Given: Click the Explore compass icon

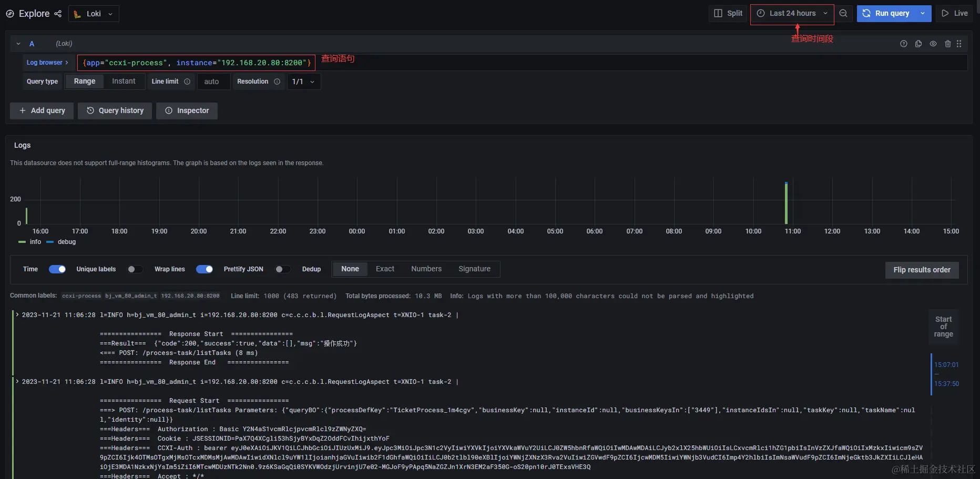Looking at the screenshot, I should click(x=10, y=14).
